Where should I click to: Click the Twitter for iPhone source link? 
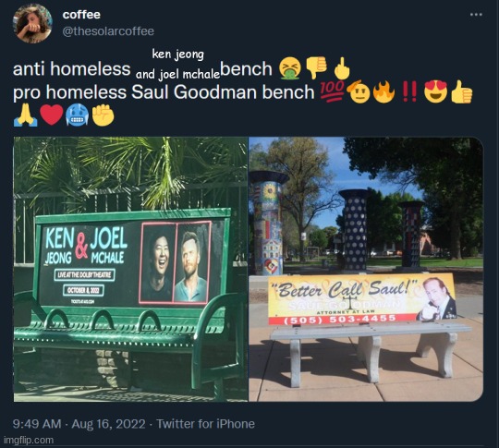pos(205,424)
